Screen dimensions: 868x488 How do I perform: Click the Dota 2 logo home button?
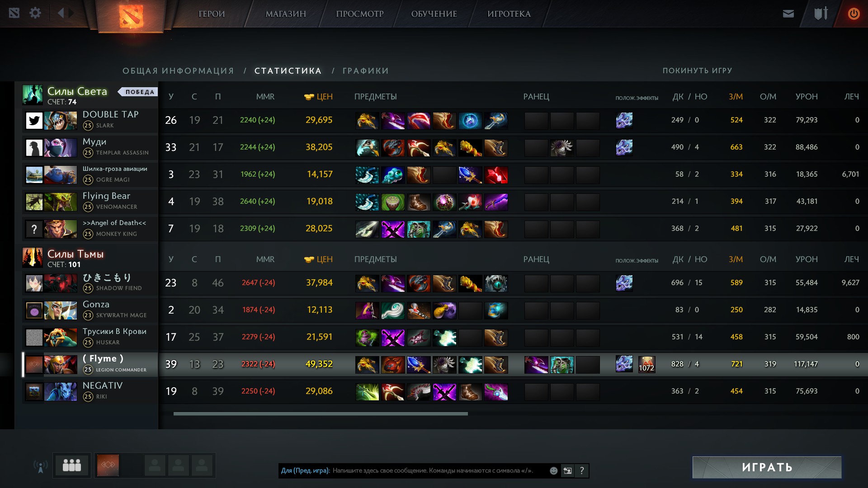pos(131,16)
